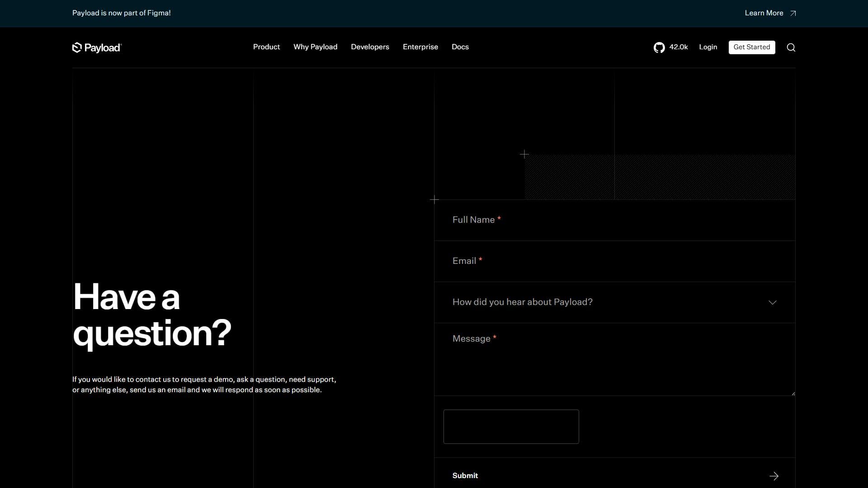The image size is (868, 488).
Task: Click the Learn More arrow icon
Action: [x=793, y=13]
